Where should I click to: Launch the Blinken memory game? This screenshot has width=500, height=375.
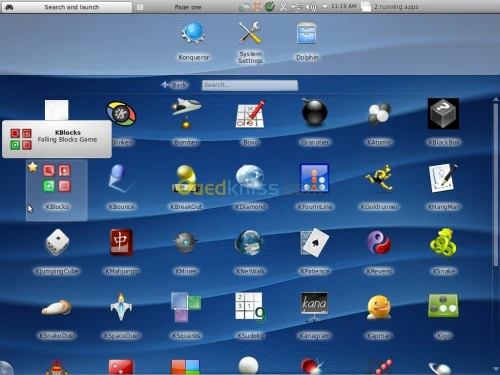pyautogui.click(x=122, y=123)
